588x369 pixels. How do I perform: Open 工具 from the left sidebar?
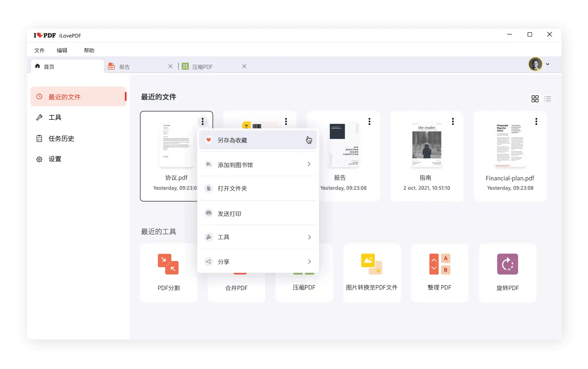(x=55, y=117)
